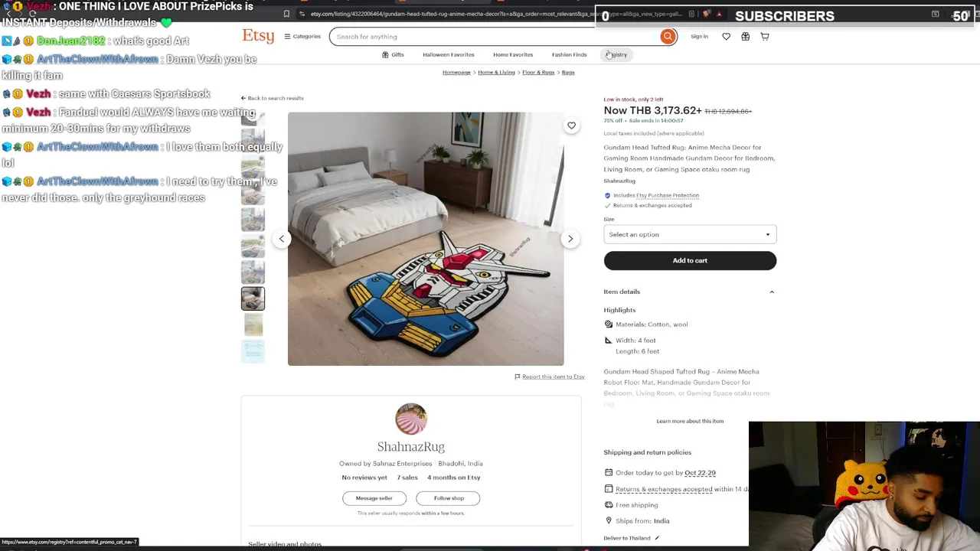The image size is (980, 551).
Task: Click the Rugs breadcrumb
Action: click(568, 72)
